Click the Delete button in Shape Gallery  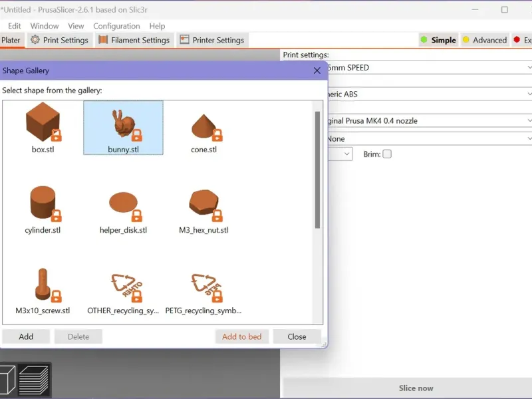click(78, 336)
